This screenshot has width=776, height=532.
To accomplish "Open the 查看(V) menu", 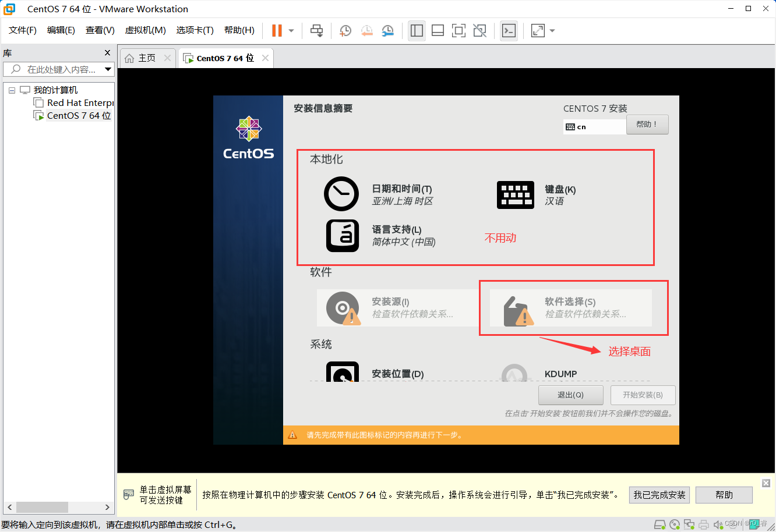I will 100,30.
